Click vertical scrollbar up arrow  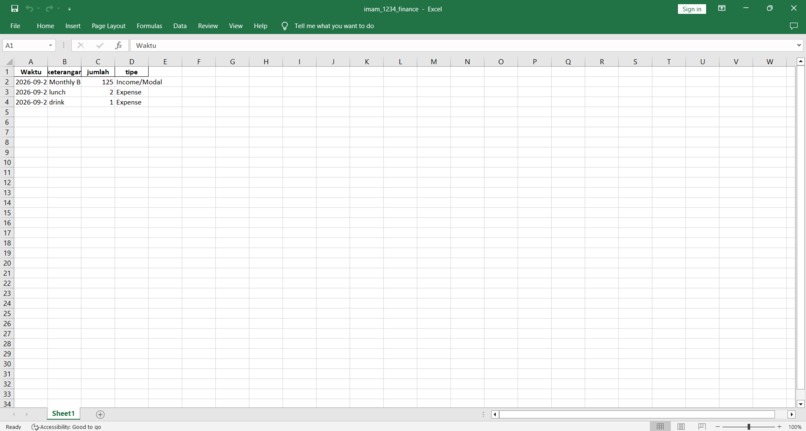[x=800, y=62]
